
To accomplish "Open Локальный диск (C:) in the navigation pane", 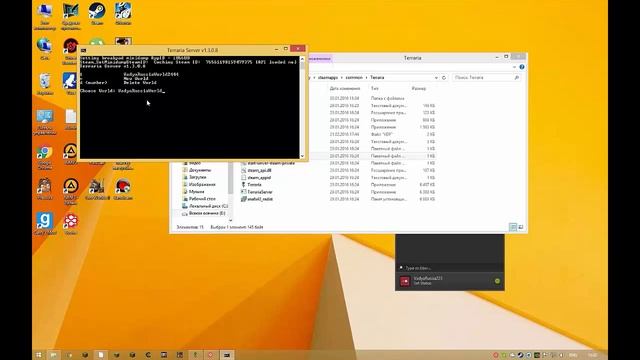I will (208, 206).
